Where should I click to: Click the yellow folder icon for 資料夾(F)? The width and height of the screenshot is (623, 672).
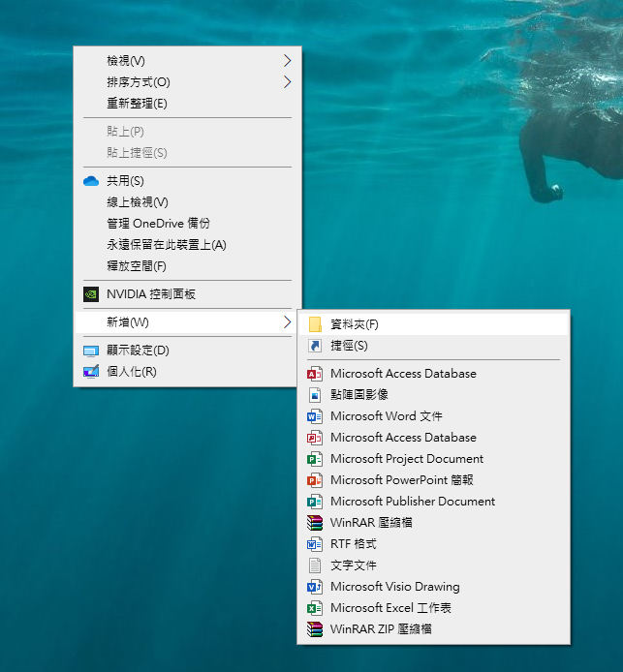[315, 324]
